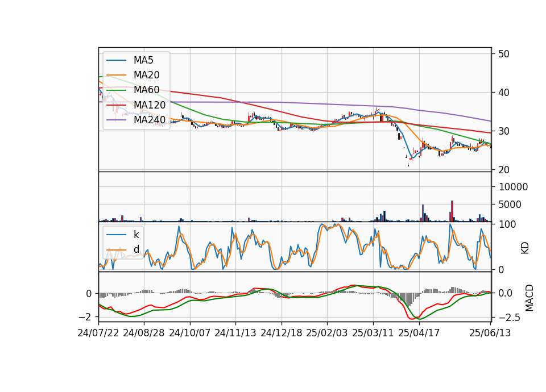Click the KD axis label
The image size is (546, 392).
525,248
